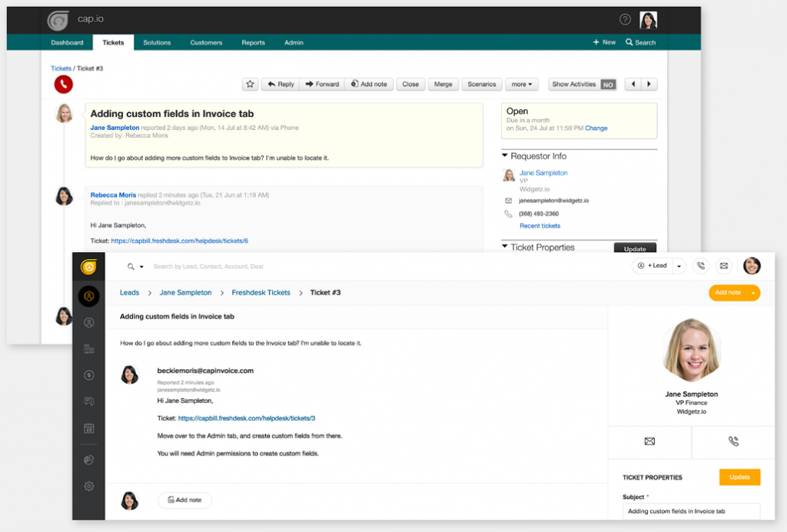Open Freshdesk Tickets breadcrumb
This screenshot has height=532, width=787.
click(x=261, y=293)
